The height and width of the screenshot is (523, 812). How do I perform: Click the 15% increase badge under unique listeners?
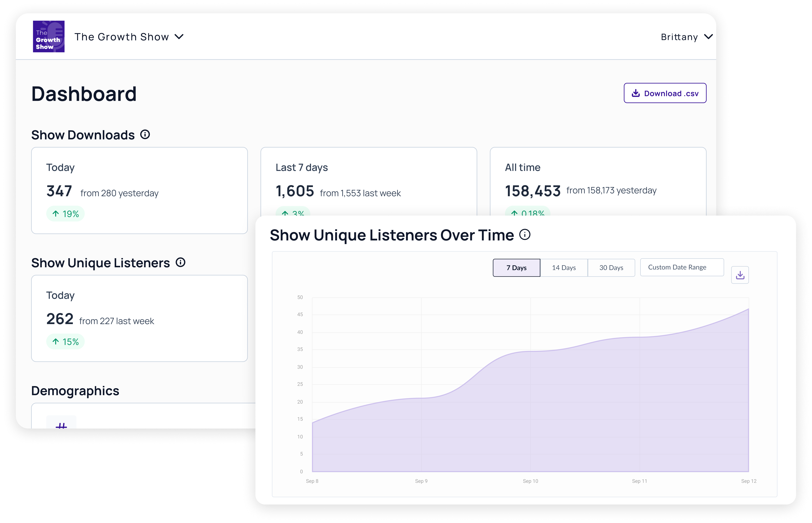pos(65,342)
